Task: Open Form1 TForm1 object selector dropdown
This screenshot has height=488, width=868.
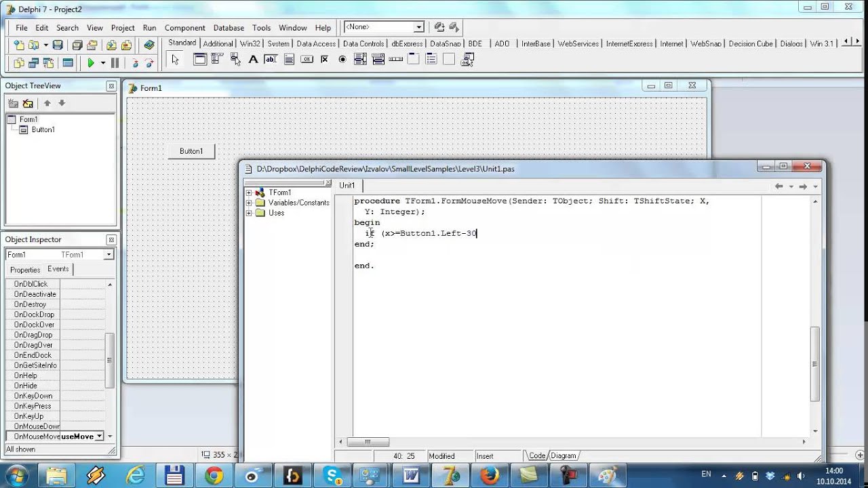Action: pos(108,255)
